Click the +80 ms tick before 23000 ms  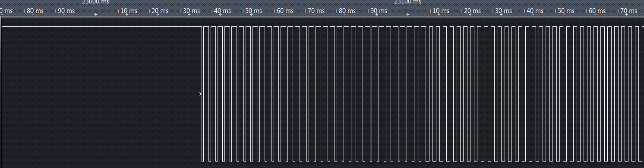[x=33, y=11]
